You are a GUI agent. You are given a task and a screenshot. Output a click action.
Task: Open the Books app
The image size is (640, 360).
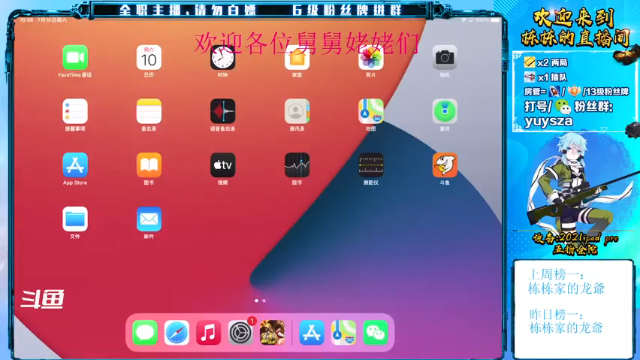coord(149,165)
